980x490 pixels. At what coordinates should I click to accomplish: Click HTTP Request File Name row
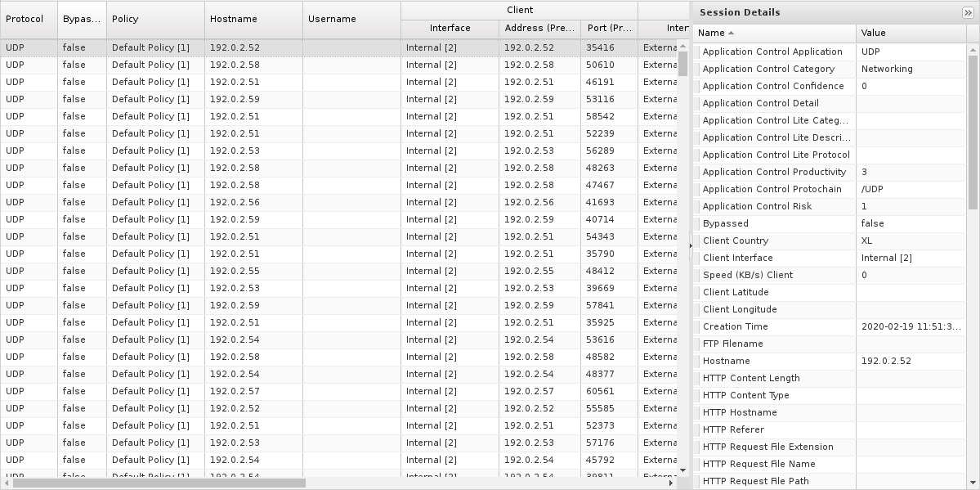point(830,465)
